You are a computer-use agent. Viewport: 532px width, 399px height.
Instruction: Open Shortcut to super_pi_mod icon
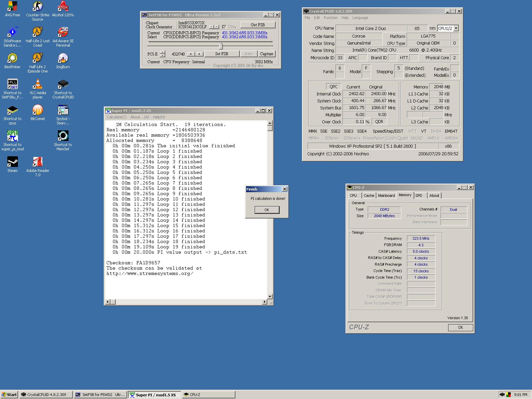[x=12, y=141]
